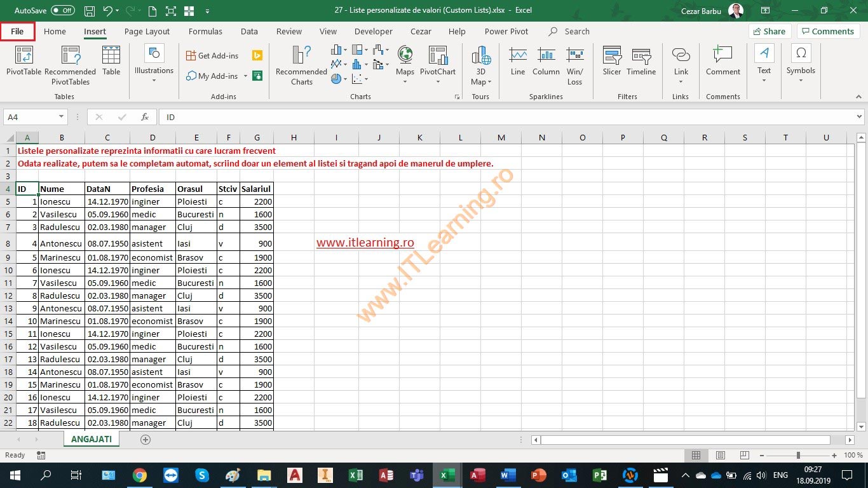This screenshot has height=488, width=868.
Task: Open the File tab
Action: pyautogui.click(x=17, y=31)
